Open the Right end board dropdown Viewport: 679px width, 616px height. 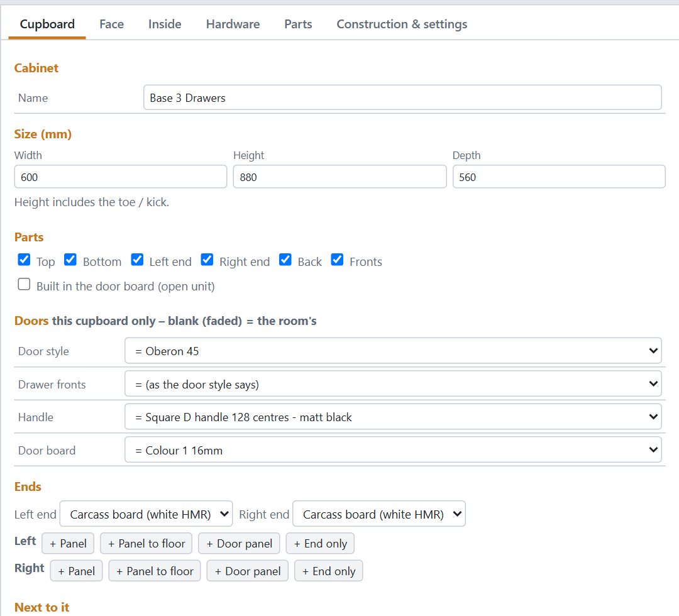coord(379,514)
